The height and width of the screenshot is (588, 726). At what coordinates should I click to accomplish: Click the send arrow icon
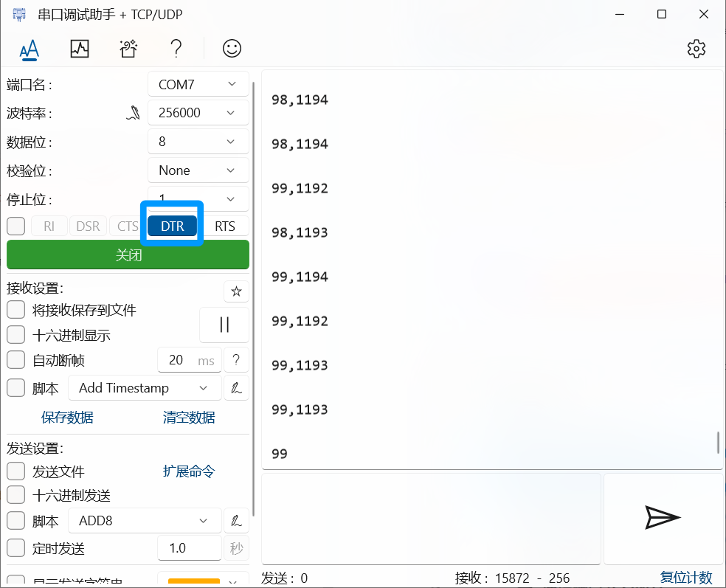click(x=662, y=518)
